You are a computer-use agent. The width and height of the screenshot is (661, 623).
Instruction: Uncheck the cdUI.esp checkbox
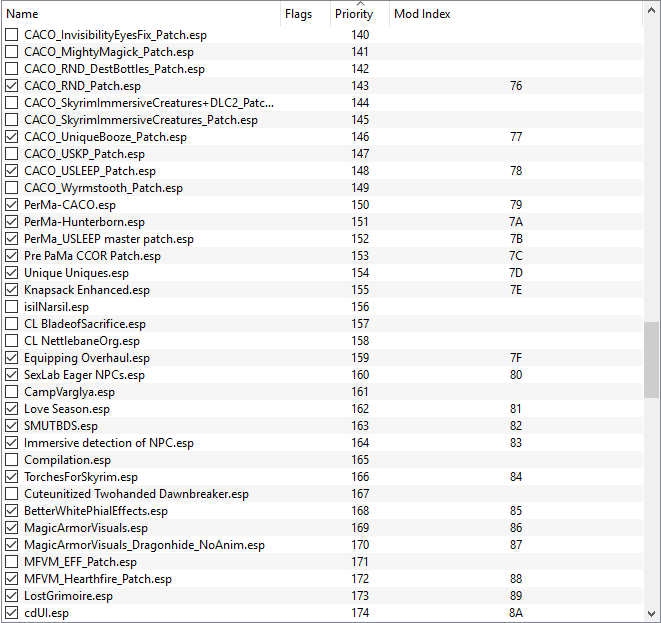coord(12,613)
